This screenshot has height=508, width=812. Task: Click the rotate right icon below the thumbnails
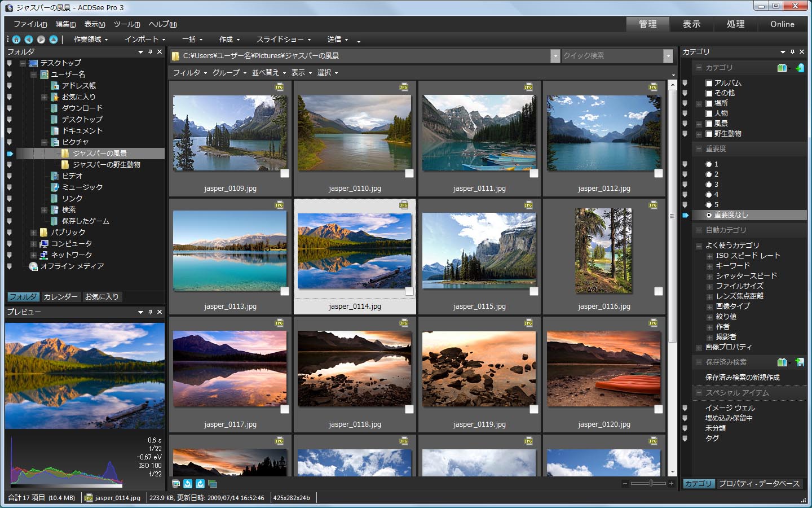click(200, 484)
